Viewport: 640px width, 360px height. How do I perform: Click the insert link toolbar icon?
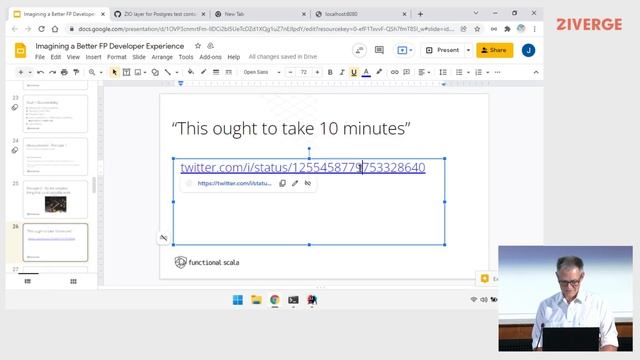[x=394, y=72]
